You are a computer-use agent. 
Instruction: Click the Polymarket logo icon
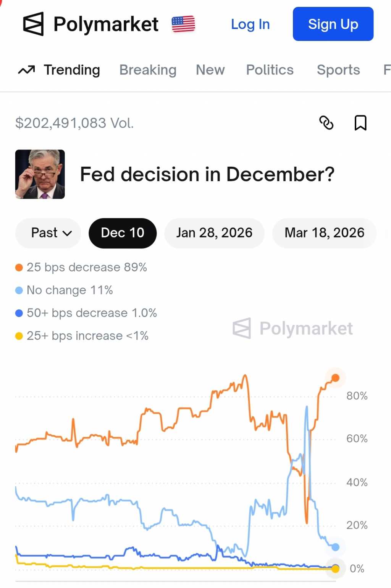34,24
